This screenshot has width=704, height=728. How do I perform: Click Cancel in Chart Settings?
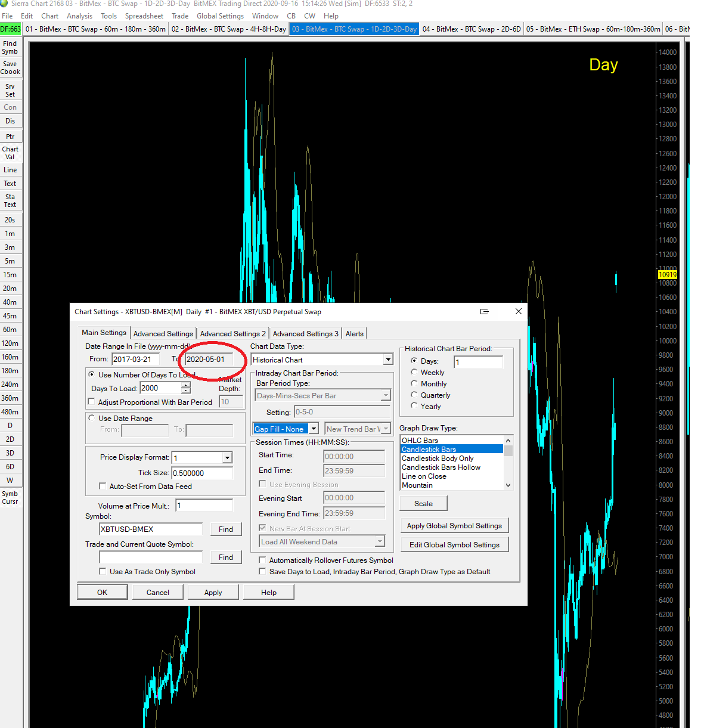coord(158,592)
